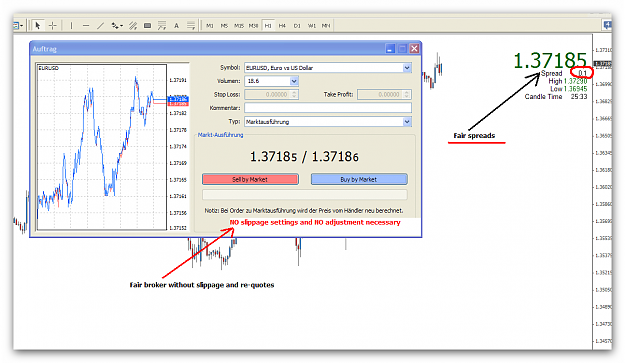Open the trendline-by-angle tool dropdown
625x363 pixels.
(x=116, y=26)
